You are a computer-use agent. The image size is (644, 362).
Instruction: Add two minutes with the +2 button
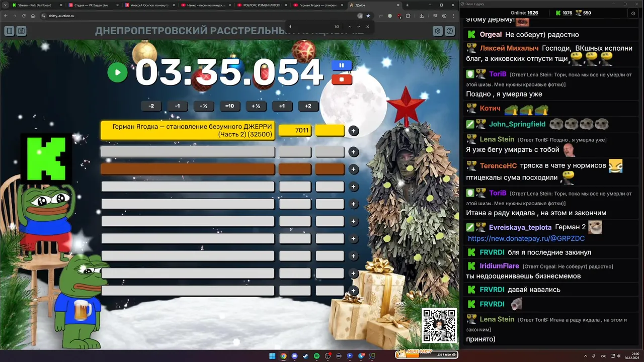tap(308, 106)
